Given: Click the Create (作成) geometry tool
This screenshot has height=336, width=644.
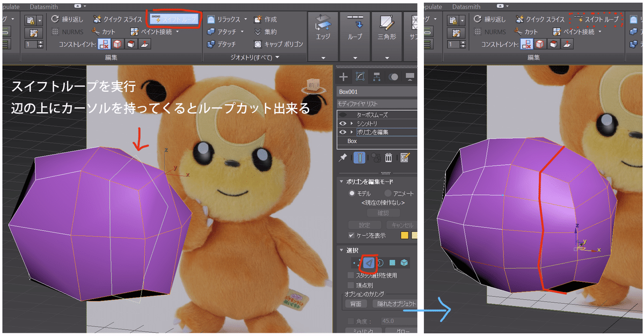Looking at the screenshot, I should [x=265, y=19].
